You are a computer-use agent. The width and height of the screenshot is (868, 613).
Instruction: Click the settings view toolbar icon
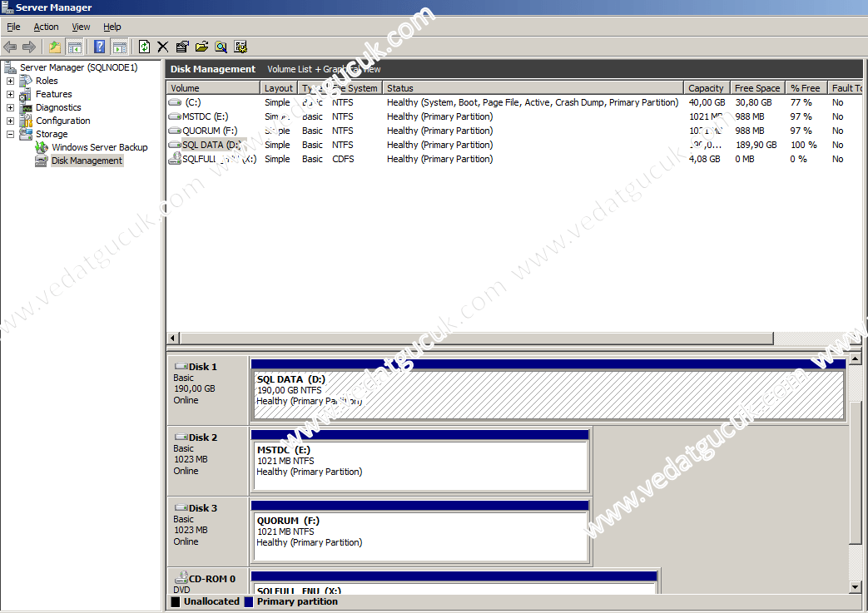coord(241,47)
